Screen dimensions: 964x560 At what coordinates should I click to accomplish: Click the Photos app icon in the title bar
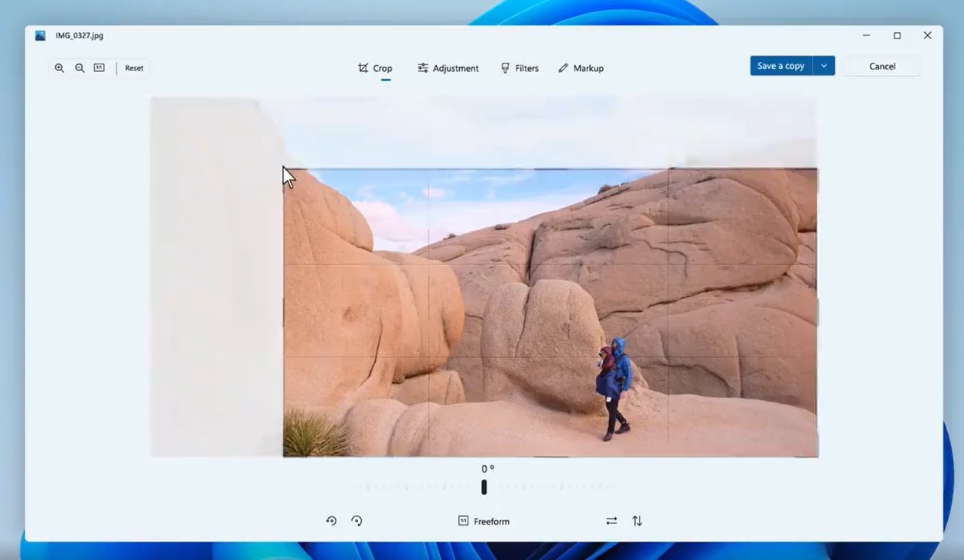coord(39,34)
